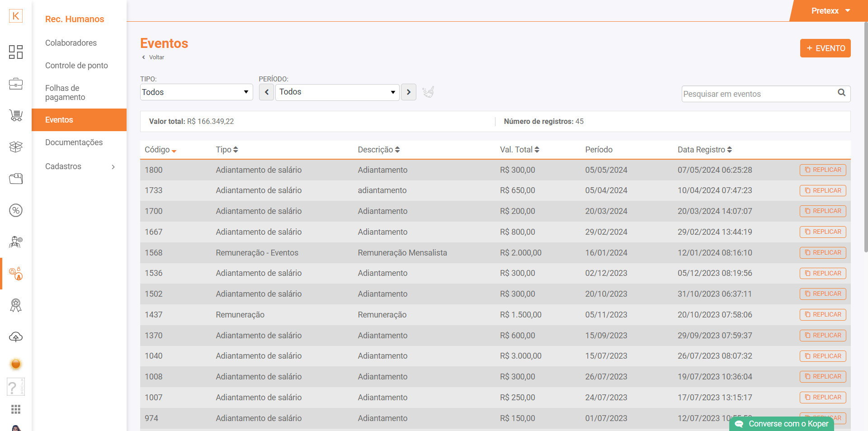Click the + EVENTO button
Viewport: 868px width, 431px height.
tap(825, 48)
